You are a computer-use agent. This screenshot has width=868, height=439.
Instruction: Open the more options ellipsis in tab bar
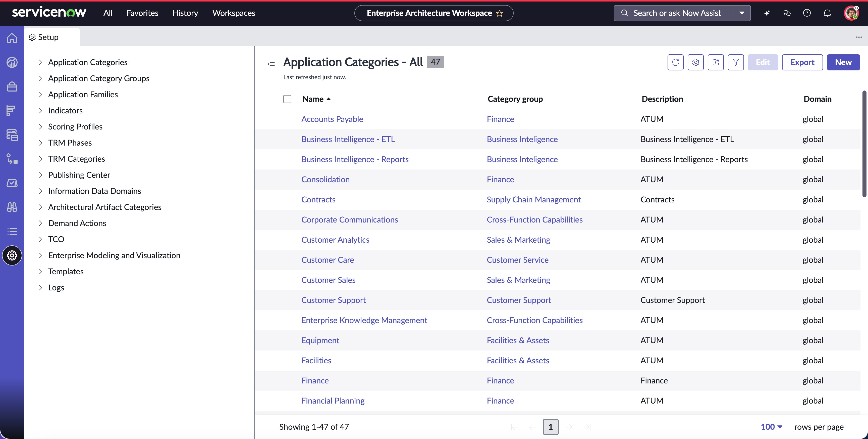[858, 37]
